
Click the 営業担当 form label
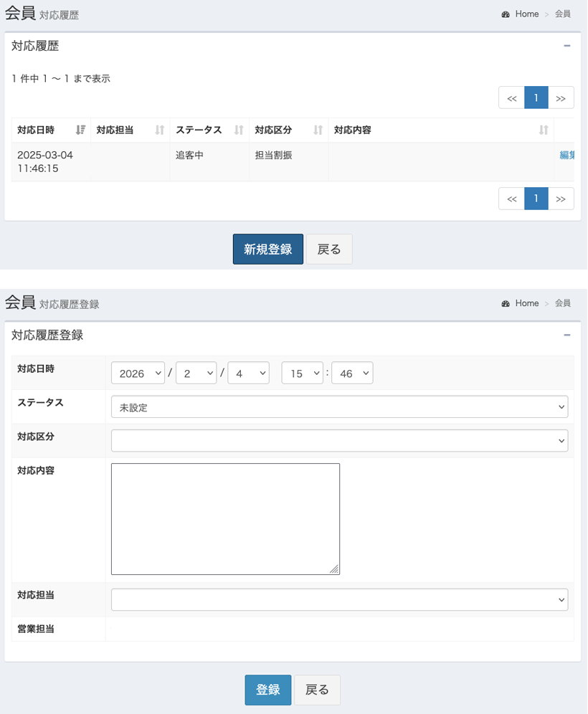coord(36,629)
